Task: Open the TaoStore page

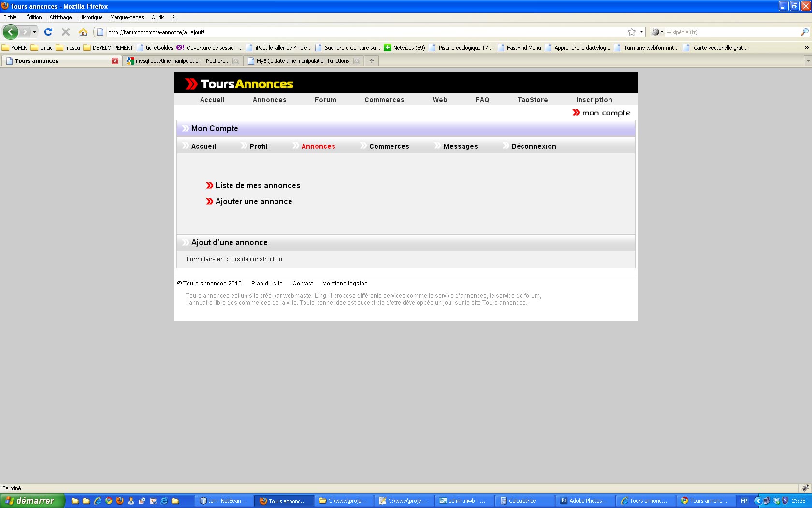Action: (532, 100)
